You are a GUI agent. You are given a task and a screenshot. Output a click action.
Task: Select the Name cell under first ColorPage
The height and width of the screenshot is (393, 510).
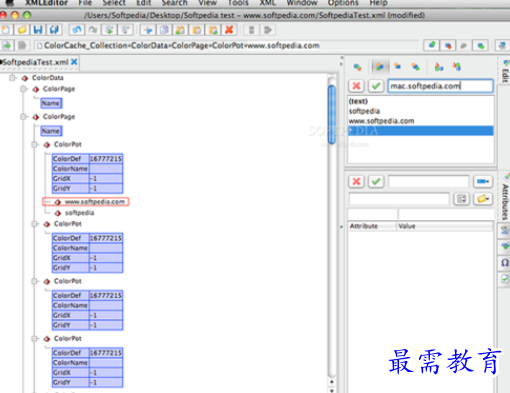point(51,103)
